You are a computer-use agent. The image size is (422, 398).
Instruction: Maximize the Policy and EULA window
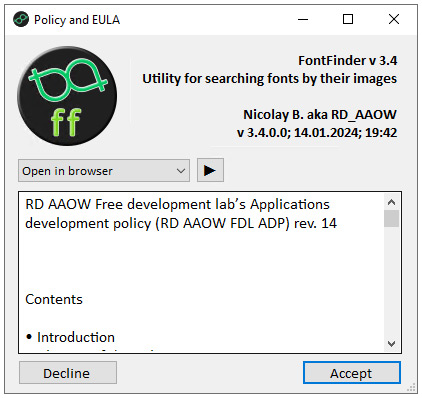pyautogui.click(x=348, y=19)
